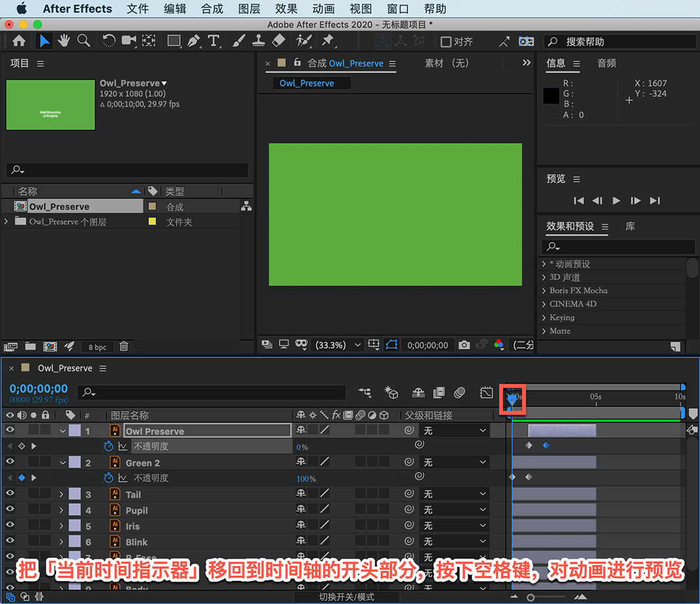The image size is (700, 604).
Task: Toggle the mask and shape path visibility icon
Action: 392,344
